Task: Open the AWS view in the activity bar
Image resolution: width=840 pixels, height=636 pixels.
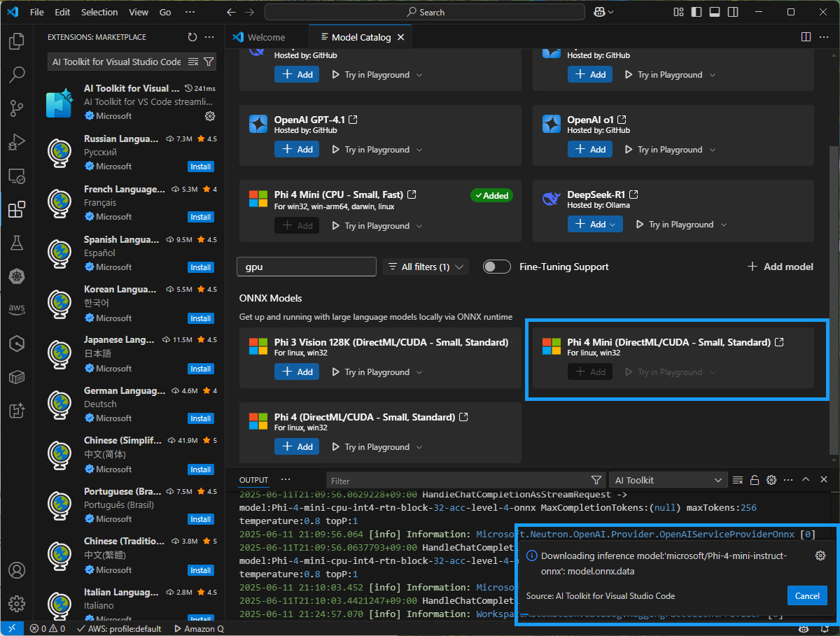Action: point(17,310)
